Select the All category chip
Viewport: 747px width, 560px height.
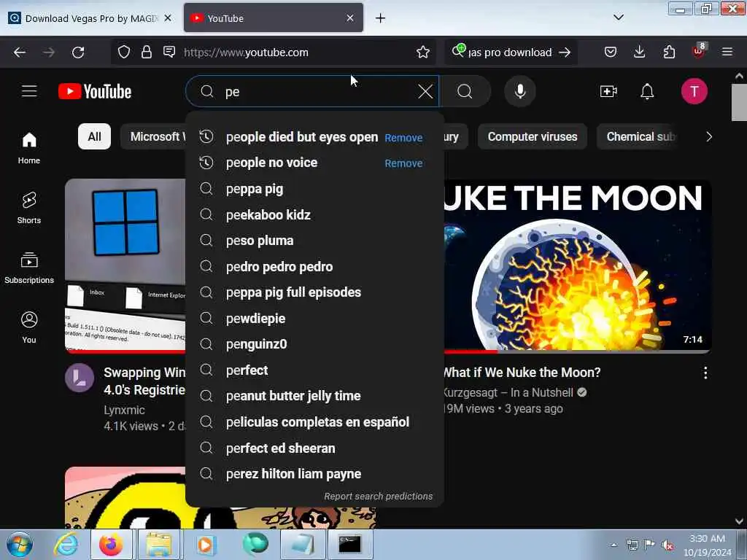pos(94,136)
